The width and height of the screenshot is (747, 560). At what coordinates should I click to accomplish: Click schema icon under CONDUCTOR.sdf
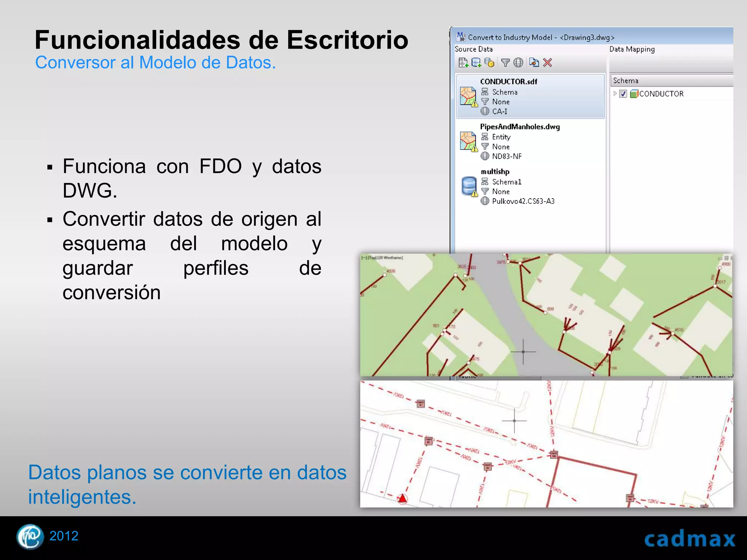485,92
